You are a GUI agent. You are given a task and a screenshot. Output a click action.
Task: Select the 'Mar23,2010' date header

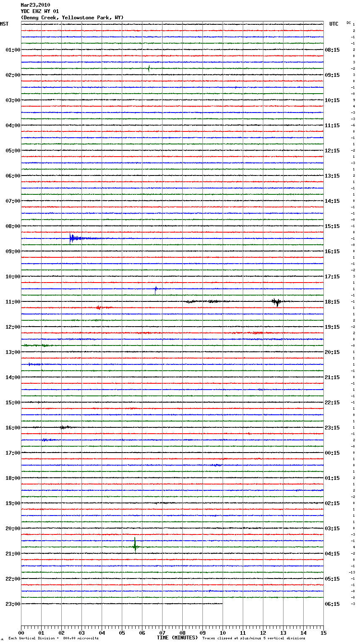pos(35,5)
